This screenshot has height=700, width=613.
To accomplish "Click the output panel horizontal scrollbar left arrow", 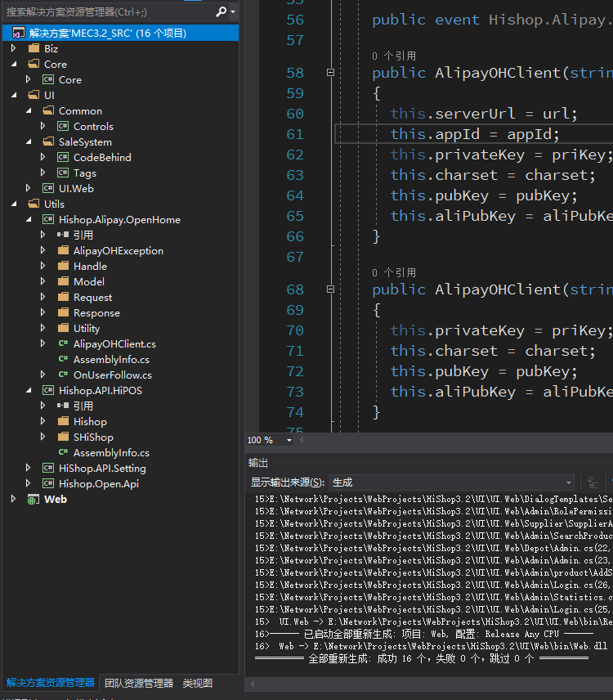I will 253,684.
